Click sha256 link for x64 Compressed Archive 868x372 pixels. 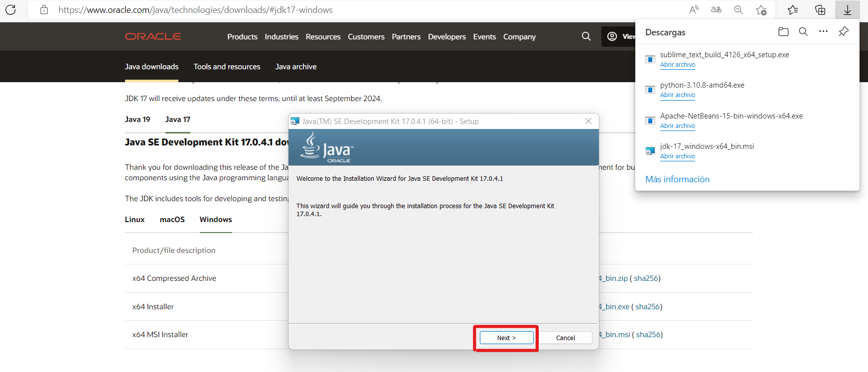tap(646, 278)
